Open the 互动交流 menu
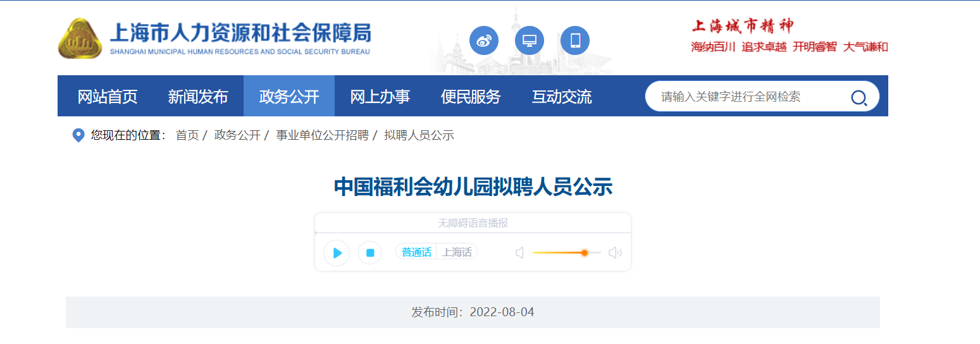The width and height of the screenshot is (980, 344). pos(562,97)
